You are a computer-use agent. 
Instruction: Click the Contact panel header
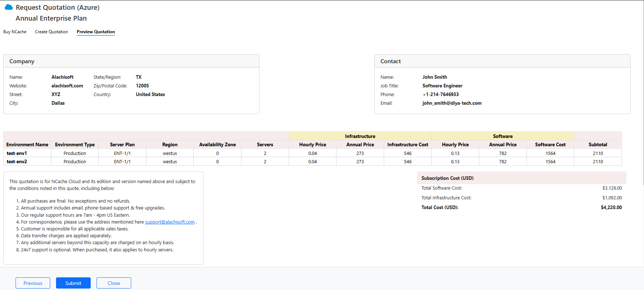tap(502, 61)
